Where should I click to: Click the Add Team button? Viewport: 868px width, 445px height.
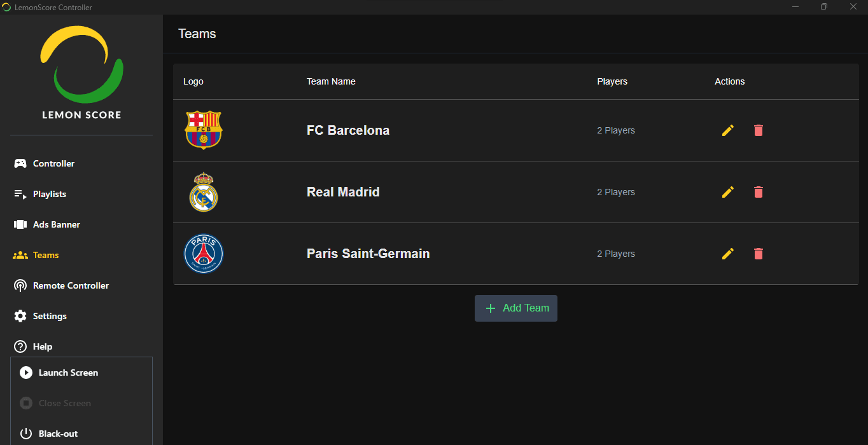click(516, 308)
